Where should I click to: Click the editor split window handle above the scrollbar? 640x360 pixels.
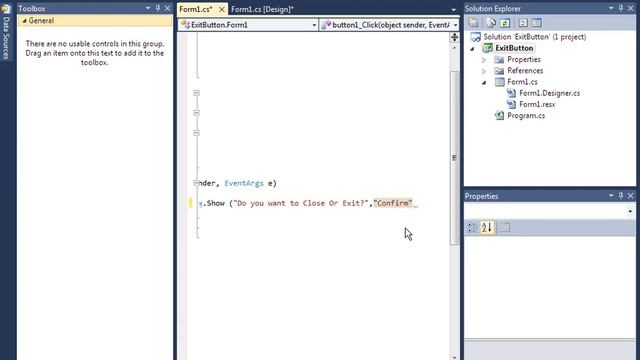[454, 38]
